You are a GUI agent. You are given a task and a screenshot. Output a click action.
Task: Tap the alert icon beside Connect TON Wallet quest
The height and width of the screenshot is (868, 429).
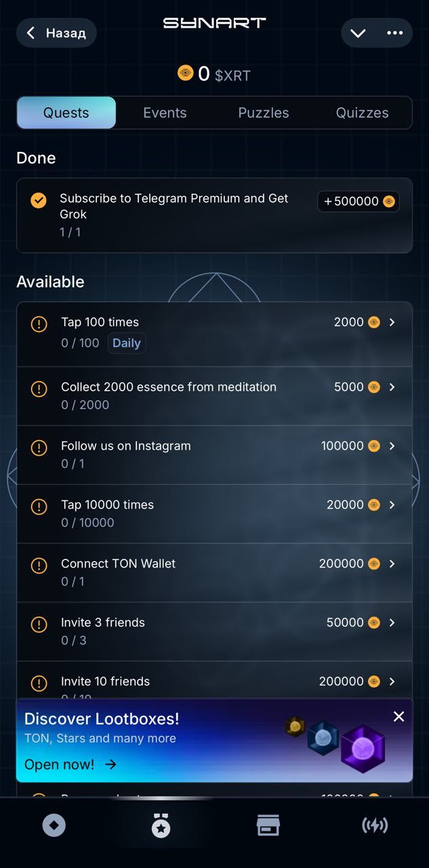click(39, 565)
